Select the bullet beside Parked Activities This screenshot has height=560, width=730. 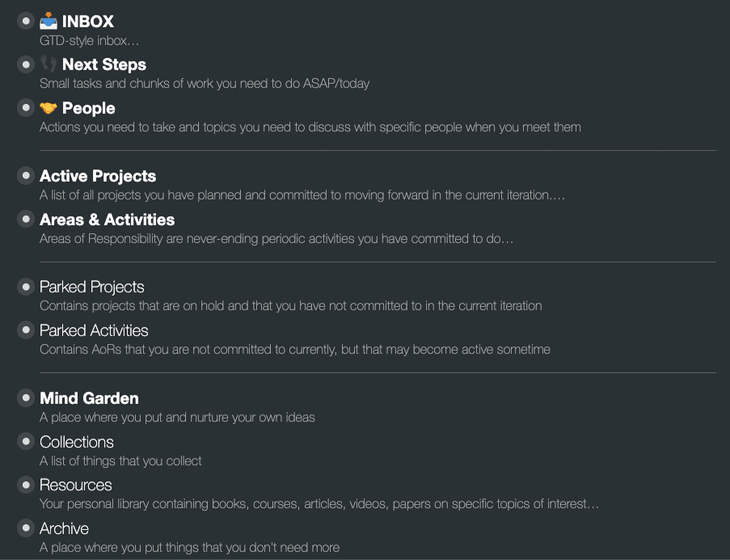click(26, 329)
